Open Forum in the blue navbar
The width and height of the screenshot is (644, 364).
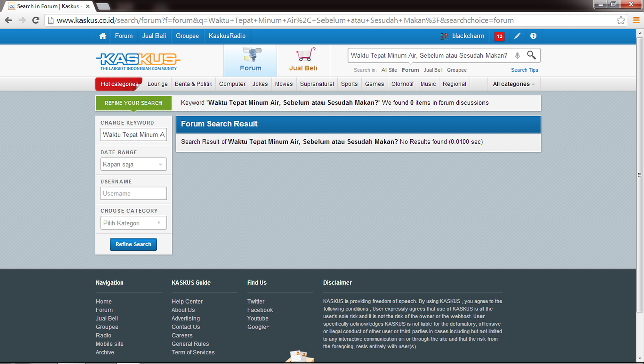tap(124, 36)
